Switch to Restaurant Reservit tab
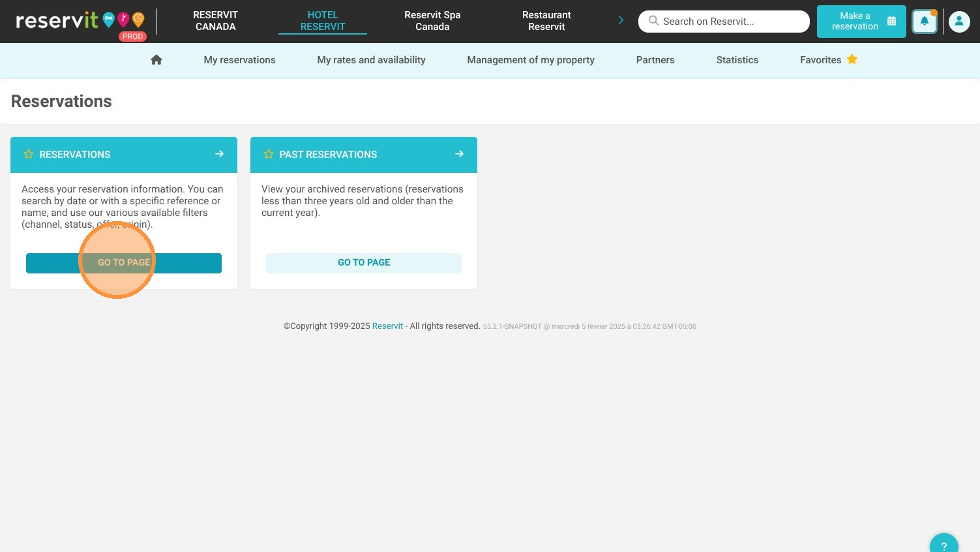 (x=546, y=21)
